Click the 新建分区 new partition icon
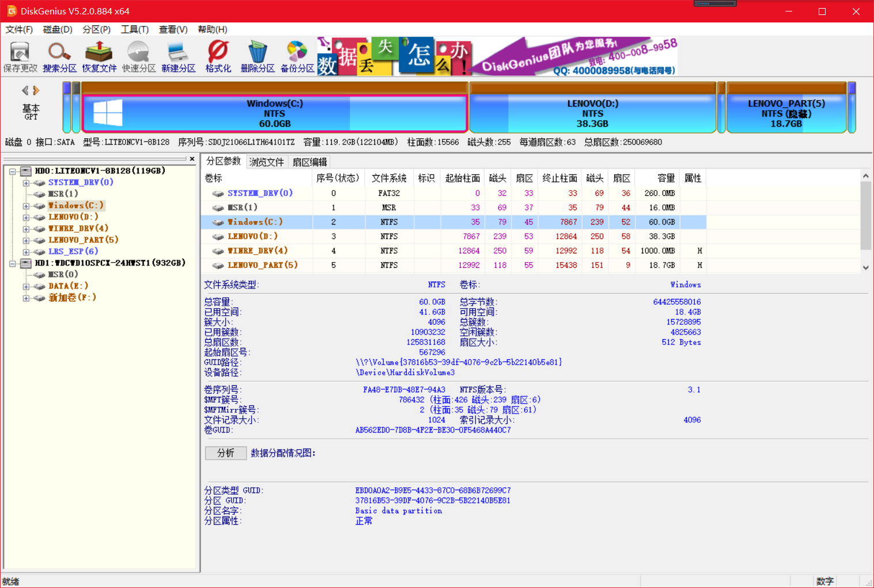874x588 pixels. coord(178,57)
